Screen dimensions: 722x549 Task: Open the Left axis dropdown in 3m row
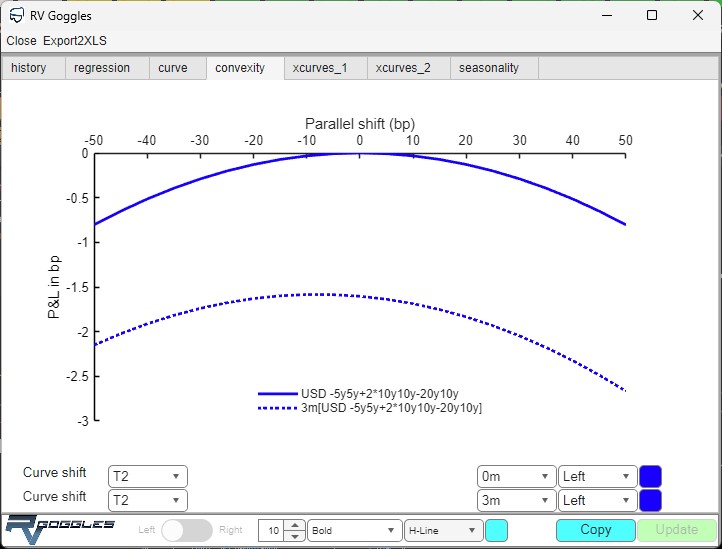pyautogui.click(x=598, y=500)
